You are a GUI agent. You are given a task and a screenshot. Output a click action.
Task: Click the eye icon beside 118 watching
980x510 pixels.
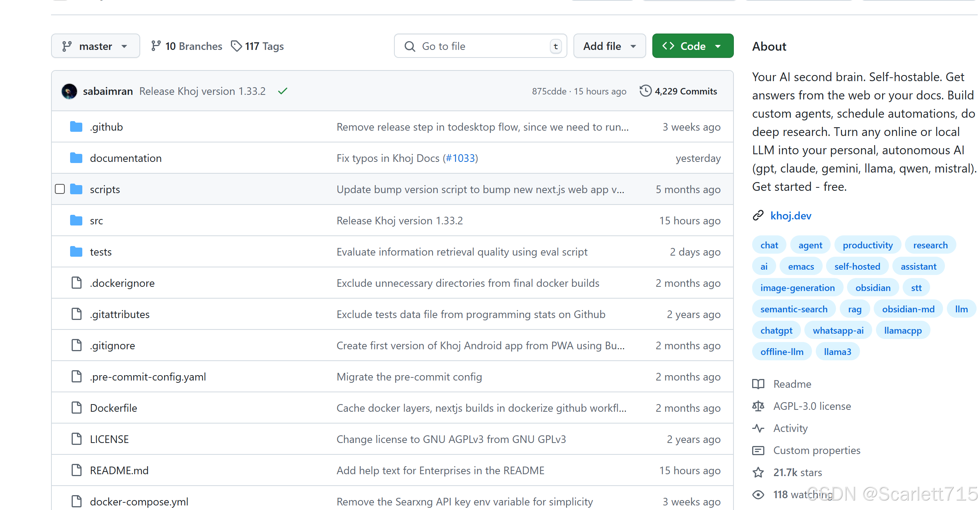pos(758,494)
